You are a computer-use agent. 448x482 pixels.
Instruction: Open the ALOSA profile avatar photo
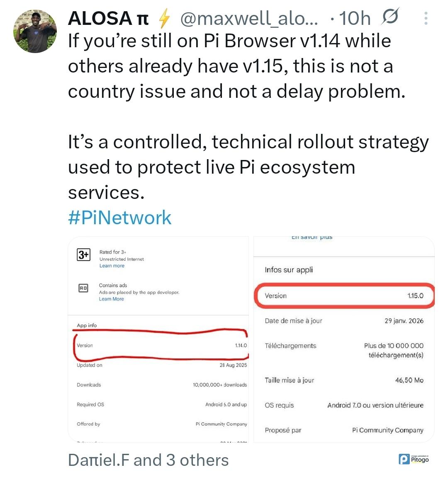(35, 31)
